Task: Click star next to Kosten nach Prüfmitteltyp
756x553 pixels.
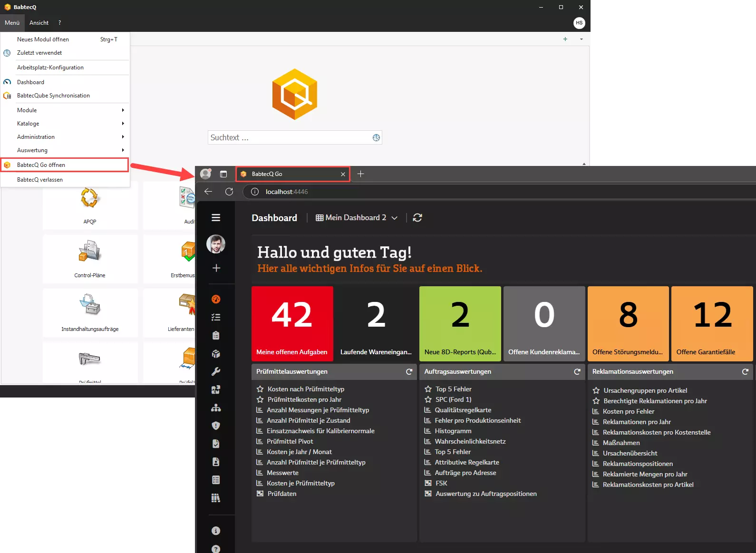Action: pos(260,389)
